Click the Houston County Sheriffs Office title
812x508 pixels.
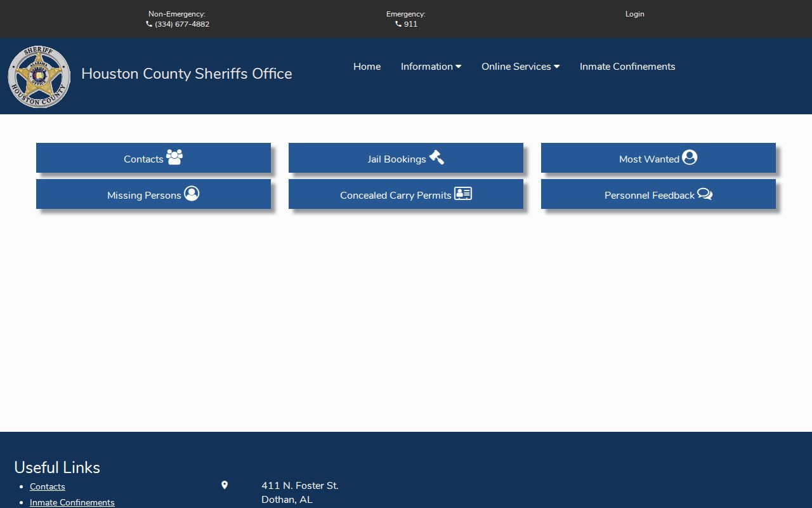coord(187,74)
